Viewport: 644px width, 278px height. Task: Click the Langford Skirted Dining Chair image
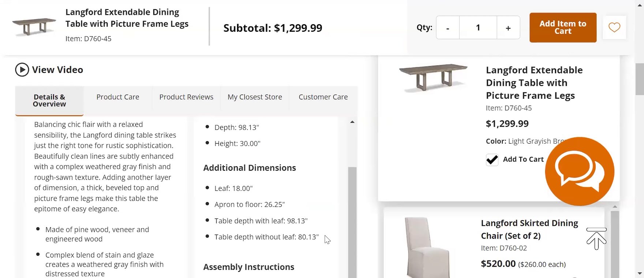tap(427, 247)
